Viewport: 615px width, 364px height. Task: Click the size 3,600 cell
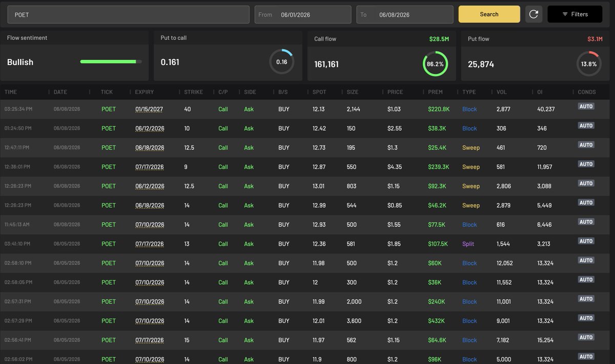(x=354, y=321)
